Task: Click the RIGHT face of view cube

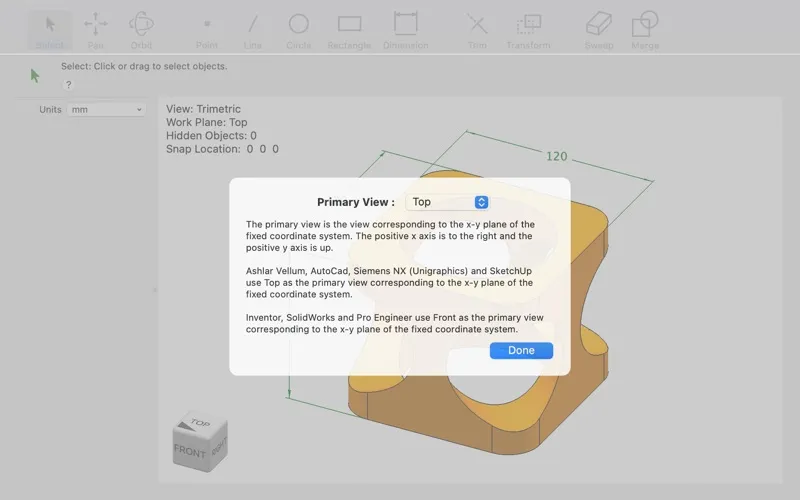Action: pos(219,447)
